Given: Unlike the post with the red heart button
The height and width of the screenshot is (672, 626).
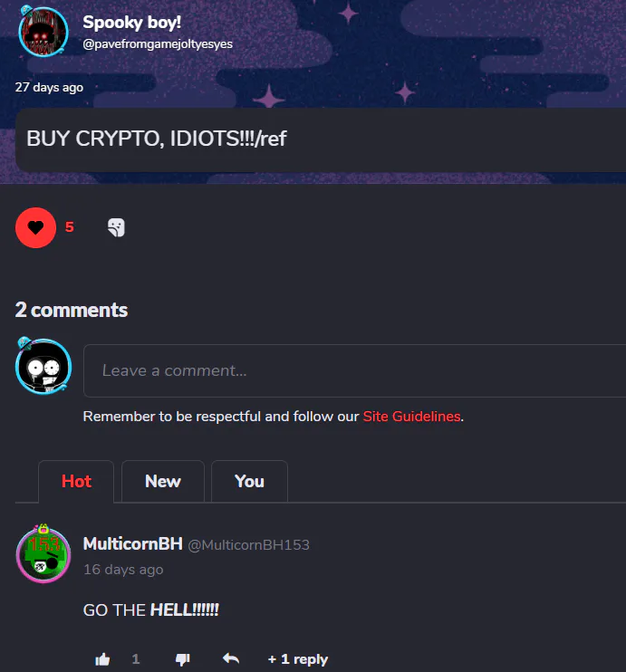Looking at the screenshot, I should click(x=35, y=227).
